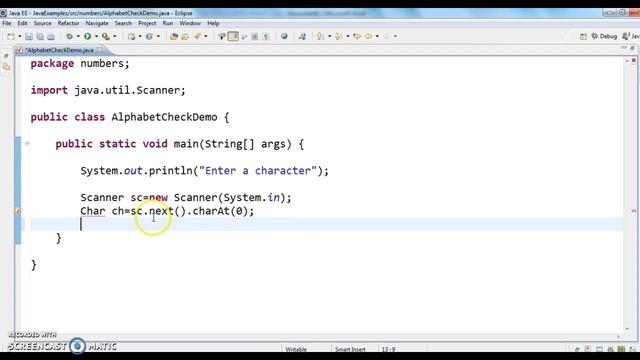Open the New Server dropdown arrow
The width and height of the screenshot is (640, 360).
click(140, 37)
